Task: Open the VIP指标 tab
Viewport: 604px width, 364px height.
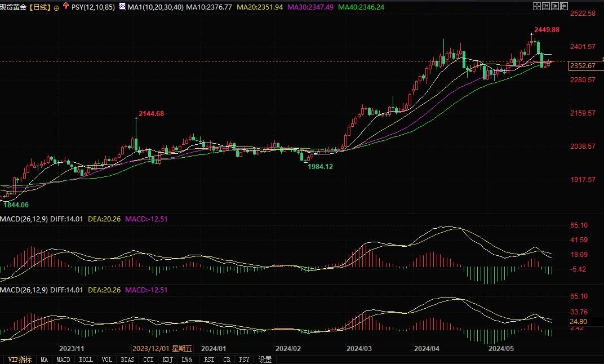Action: click(19, 359)
